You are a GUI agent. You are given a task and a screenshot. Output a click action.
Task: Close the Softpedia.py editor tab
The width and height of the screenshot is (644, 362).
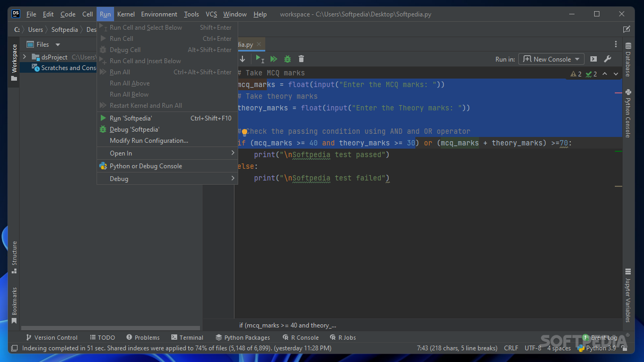[259, 45]
